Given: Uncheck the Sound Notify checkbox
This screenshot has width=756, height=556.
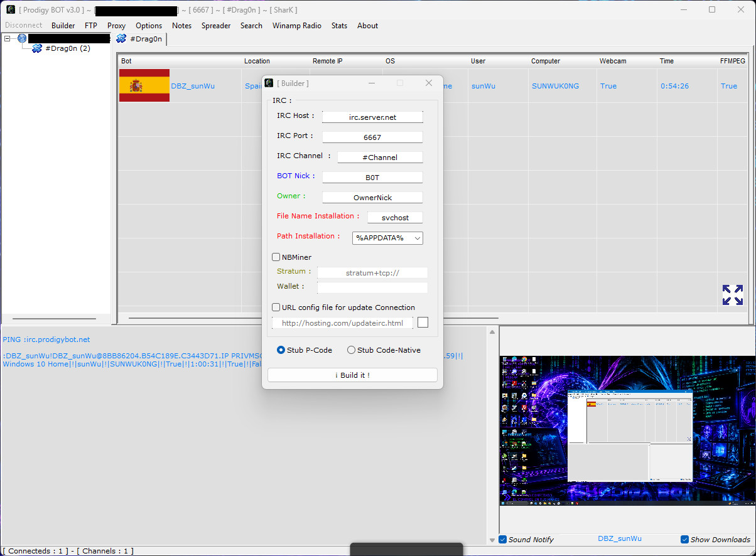Looking at the screenshot, I should click(x=503, y=539).
